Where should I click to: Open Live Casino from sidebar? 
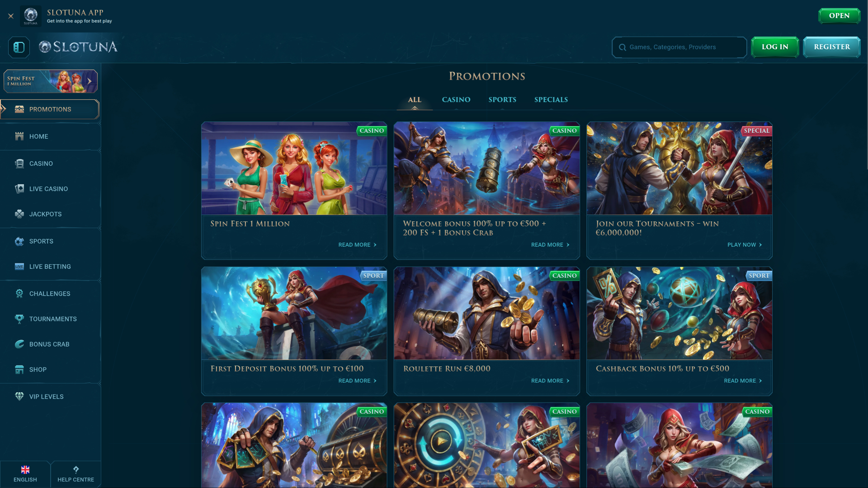tap(19, 189)
